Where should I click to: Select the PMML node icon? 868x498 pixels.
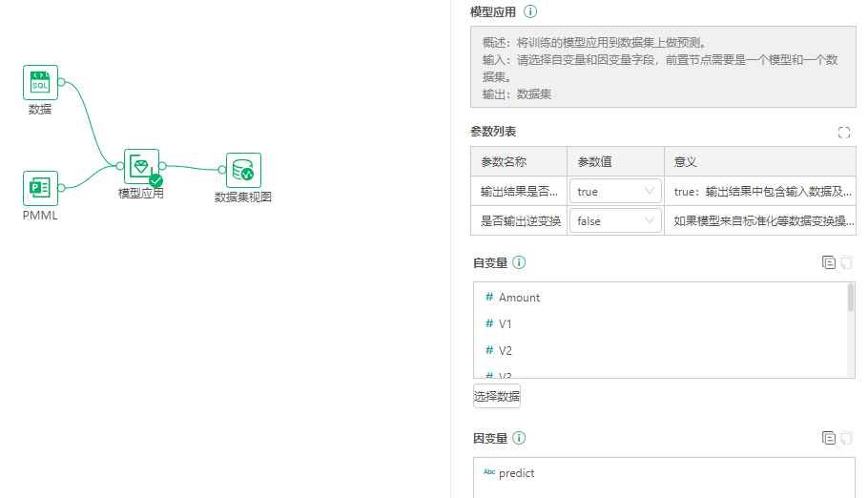(x=40, y=188)
